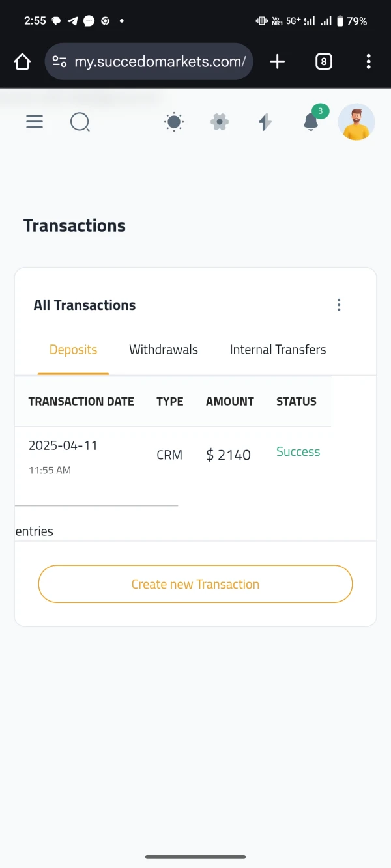Expand the All Transactions three-dot menu
The height and width of the screenshot is (868, 391).
point(339,305)
